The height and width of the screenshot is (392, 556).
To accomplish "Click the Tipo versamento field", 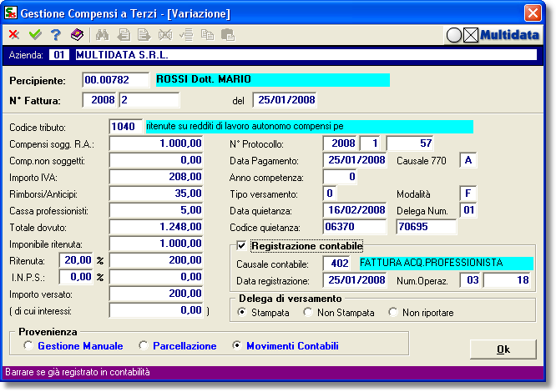I will coord(330,193).
